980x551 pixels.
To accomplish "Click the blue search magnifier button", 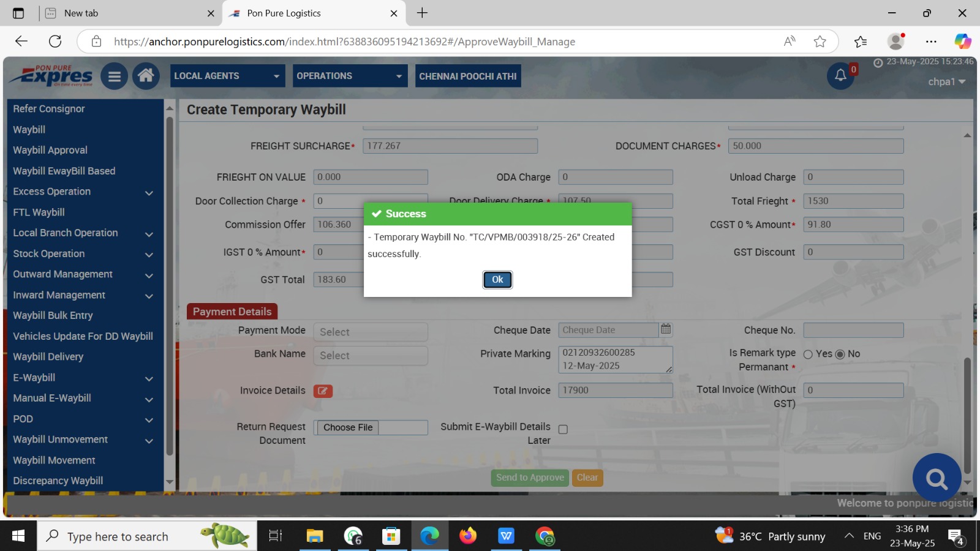I will (936, 478).
